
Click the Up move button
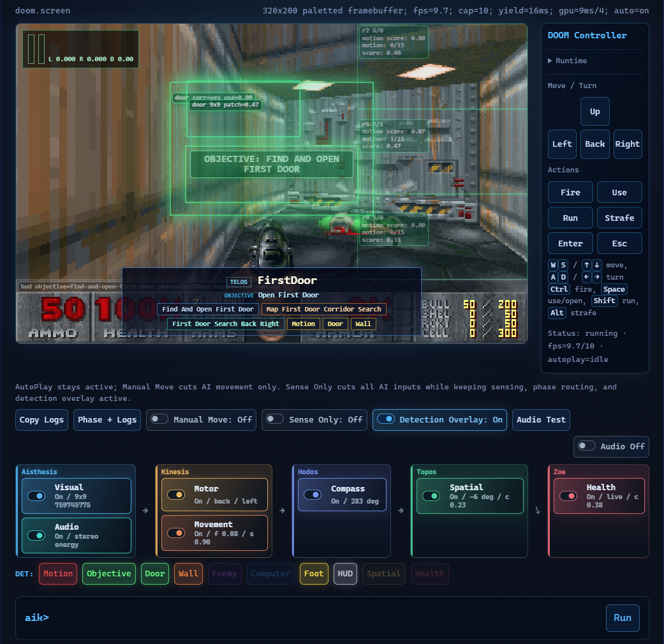(595, 112)
